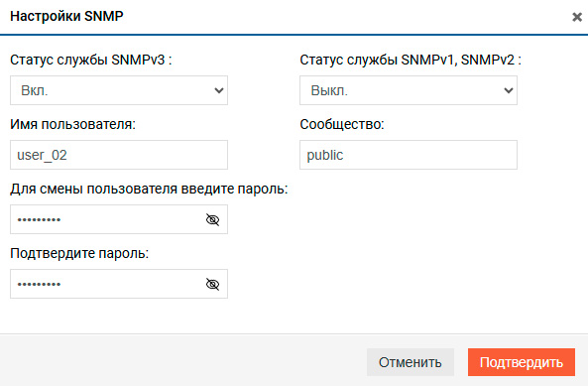Click the Имя пользователя field with user_02
Viewport: 588px width, 386px height.
point(119,155)
